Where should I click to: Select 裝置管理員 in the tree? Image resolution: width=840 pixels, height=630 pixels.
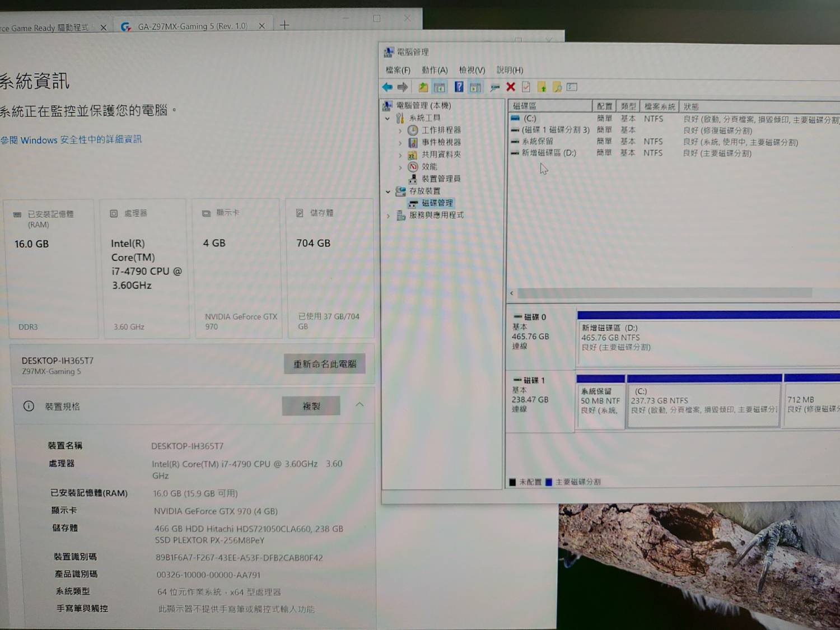[x=441, y=179]
